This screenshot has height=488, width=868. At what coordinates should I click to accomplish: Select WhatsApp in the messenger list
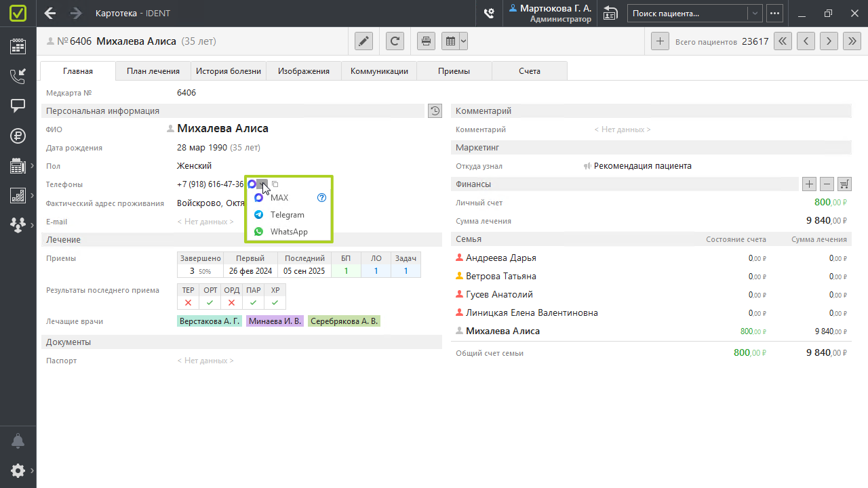(288, 232)
